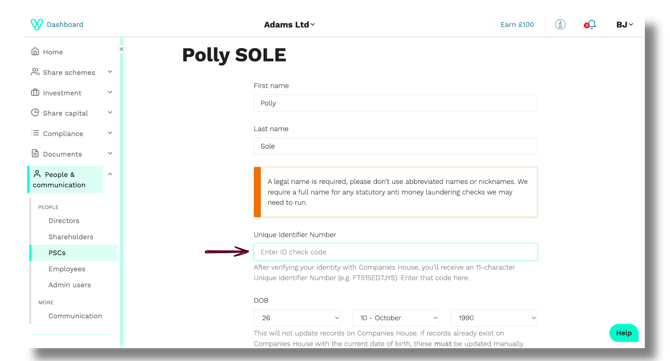Image resolution: width=670 pixels, height=361 pixels.
Task: Select Shareholders in the People menu
Action: coord(71,237)
